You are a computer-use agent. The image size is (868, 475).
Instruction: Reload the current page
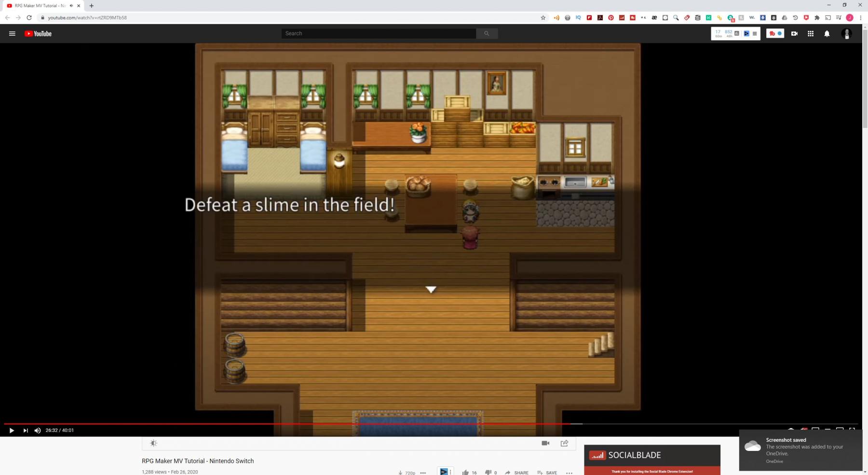tap(29, 17)
